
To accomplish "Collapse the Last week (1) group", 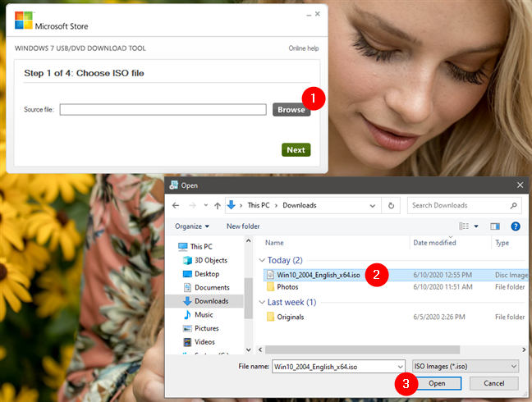I will pos(262,302).
